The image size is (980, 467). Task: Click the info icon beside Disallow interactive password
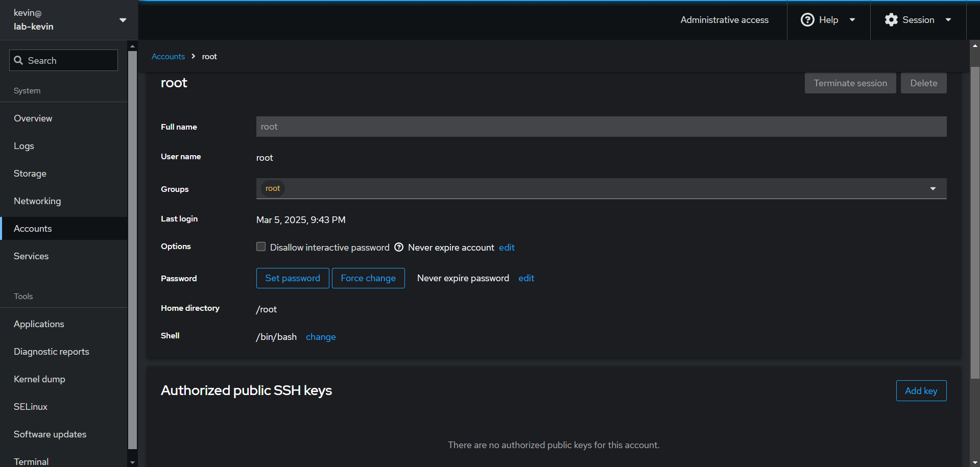click(399, 247)
